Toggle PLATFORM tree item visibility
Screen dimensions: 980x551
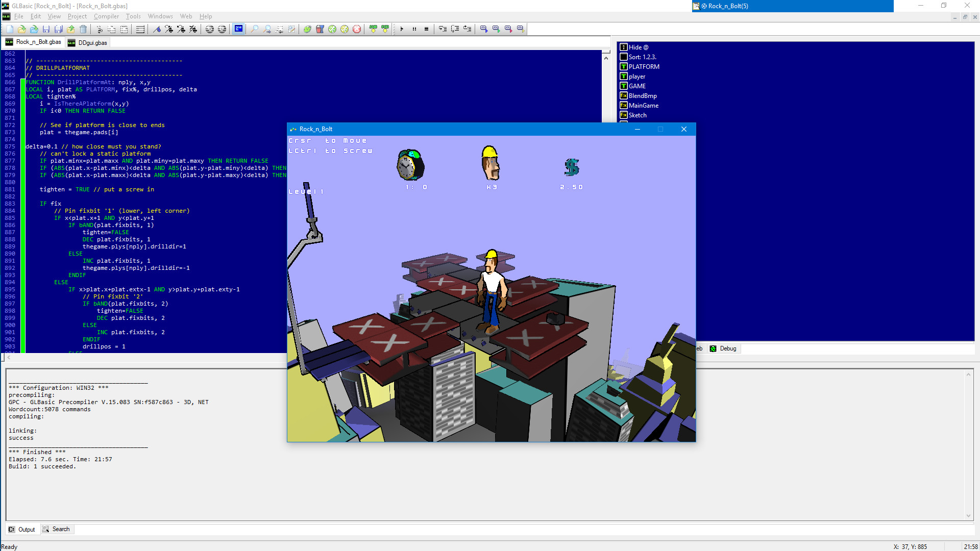(x=623, y=66)
